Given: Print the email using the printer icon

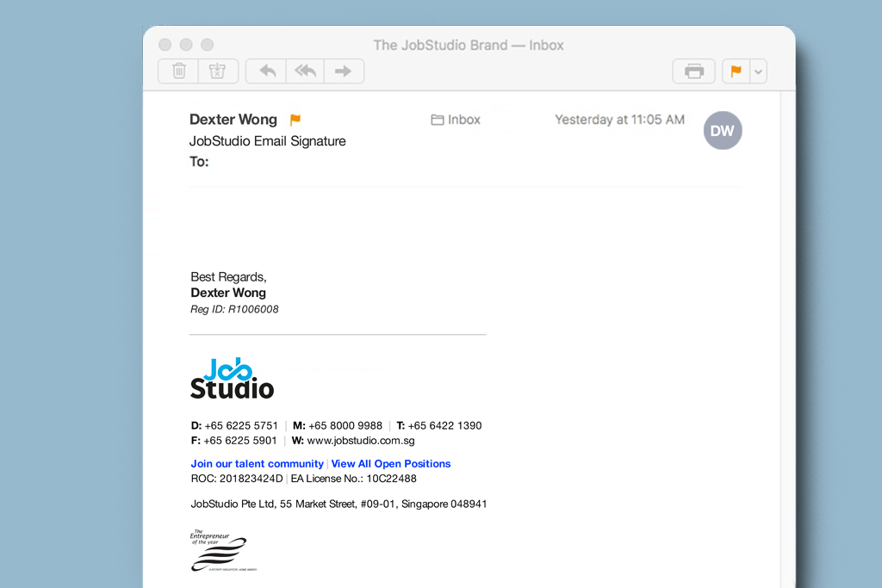Looking at the screenshot, I should point(693,71).
